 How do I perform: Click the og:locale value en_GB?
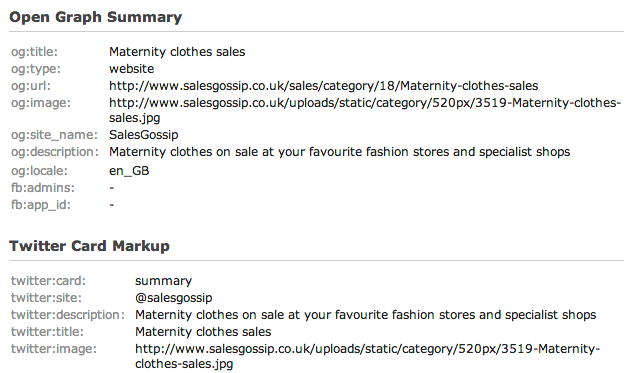(x=129, y=171)
